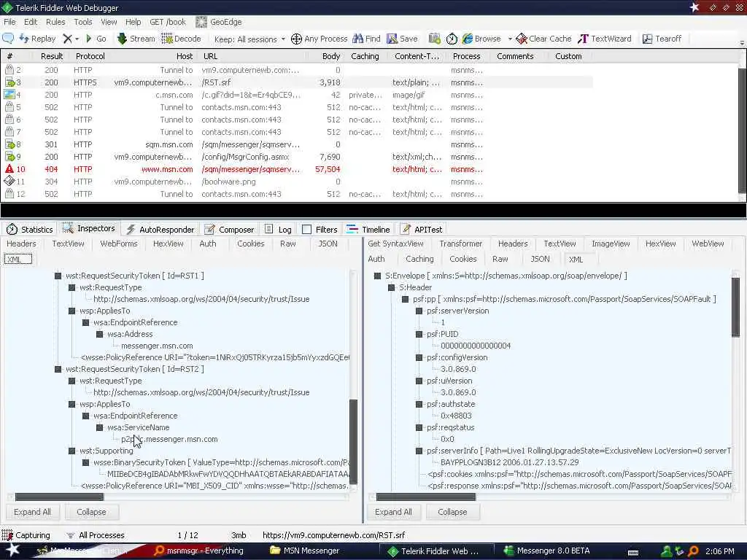Sort sessions by the Result column
This screenshot has width=747, height=560.
click(x=52, y=56)
